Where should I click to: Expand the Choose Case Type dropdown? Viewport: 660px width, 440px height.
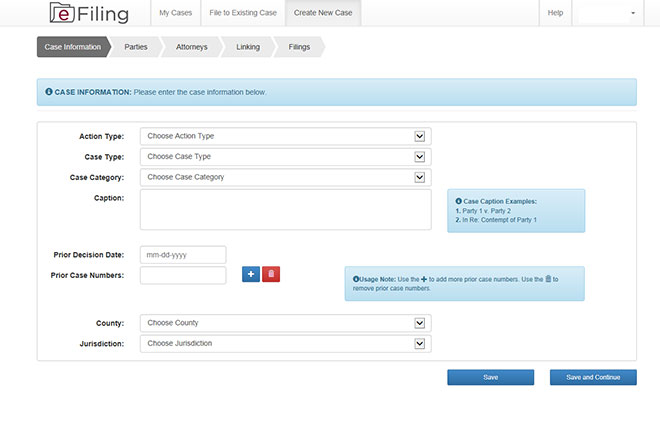(x=285, y=157)
